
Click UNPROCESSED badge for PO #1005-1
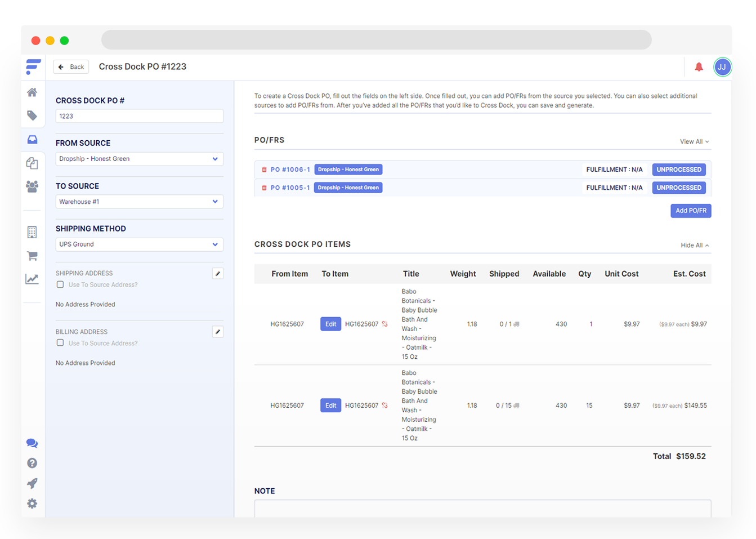click(679, 188)
